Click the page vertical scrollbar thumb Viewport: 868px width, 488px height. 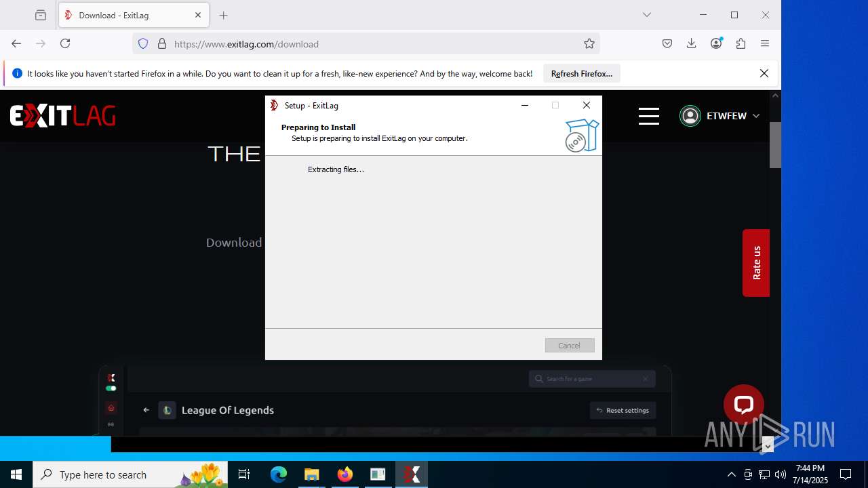coord(775,144)
